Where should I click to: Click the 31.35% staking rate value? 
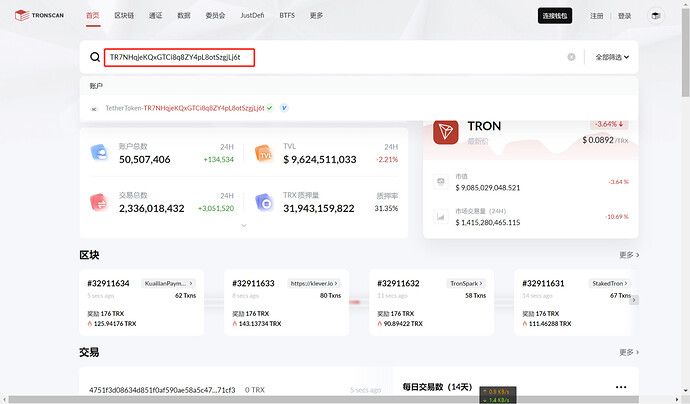(386, 208)
